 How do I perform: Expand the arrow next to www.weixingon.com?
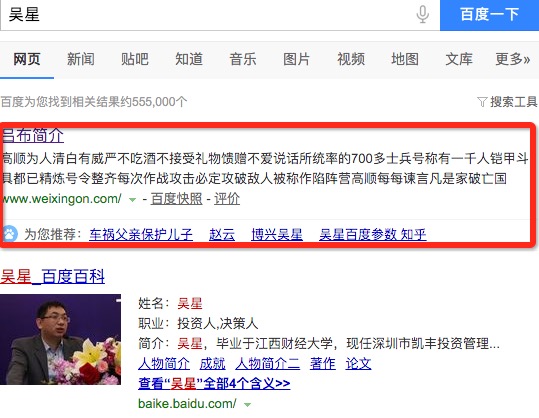[x=132, y=199]
